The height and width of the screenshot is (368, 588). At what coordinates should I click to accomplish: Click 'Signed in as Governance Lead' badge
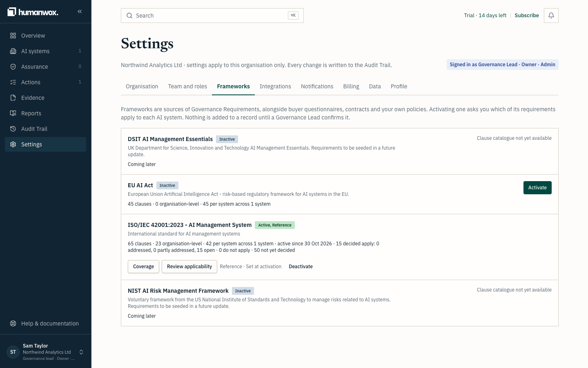pos(502,65)
